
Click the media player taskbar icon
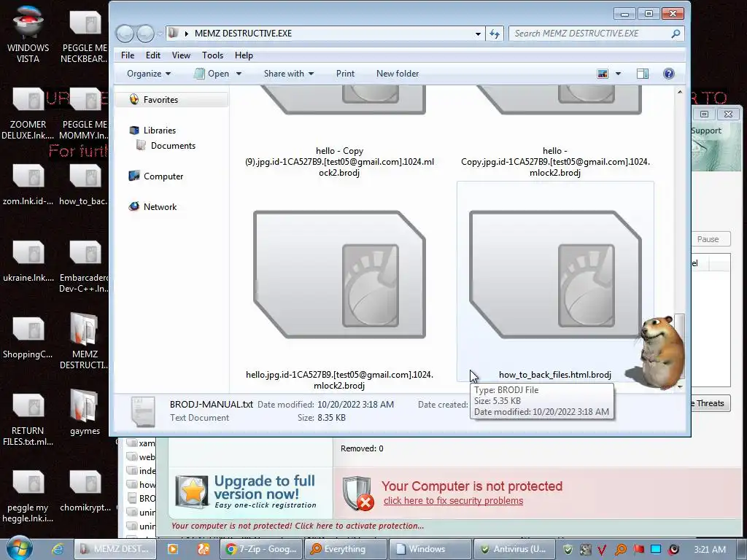click(172, 549)
